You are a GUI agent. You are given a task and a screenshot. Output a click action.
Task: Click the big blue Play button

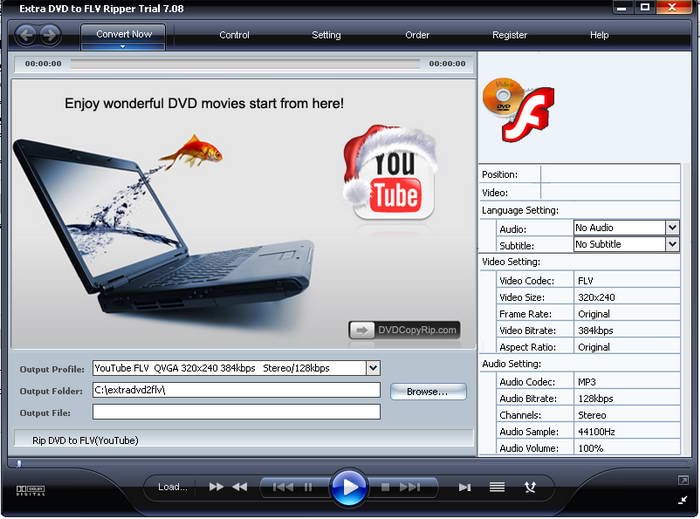pyautogui.click(x=349, y=487)
